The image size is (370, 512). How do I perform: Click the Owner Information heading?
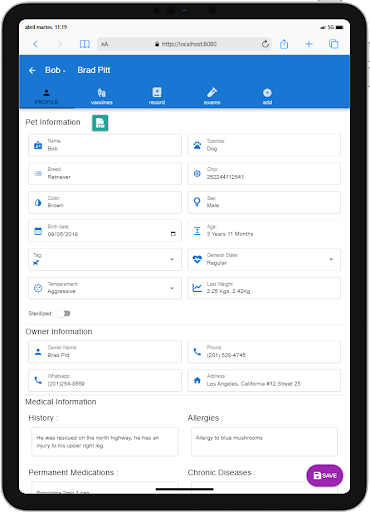coord(59,332)
